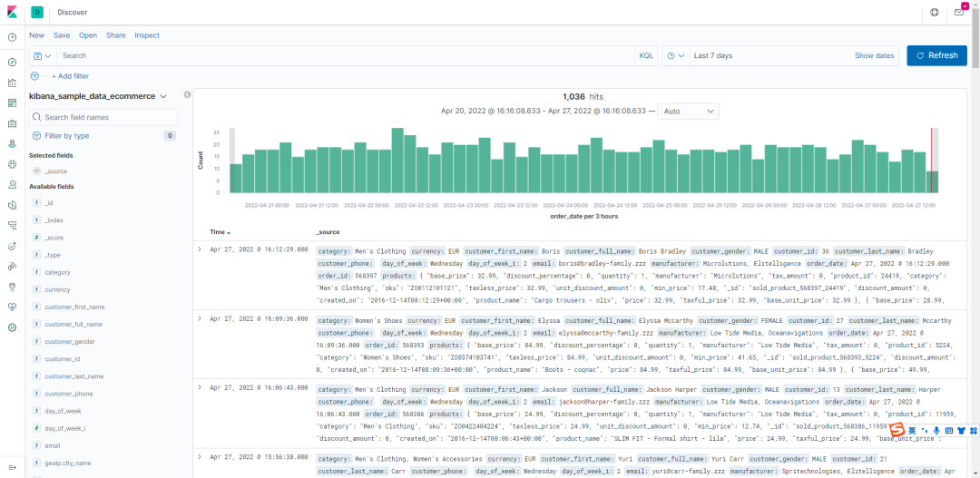Open the Auto interval dropdown
The height and width of the screenshot is (478, 980).
pos(688,112)
